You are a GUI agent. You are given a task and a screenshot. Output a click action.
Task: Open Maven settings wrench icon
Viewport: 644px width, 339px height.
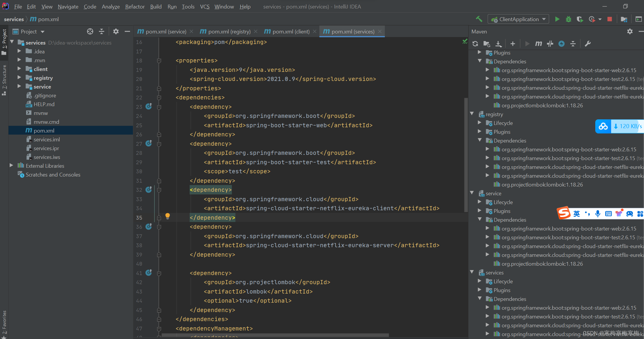588,44
